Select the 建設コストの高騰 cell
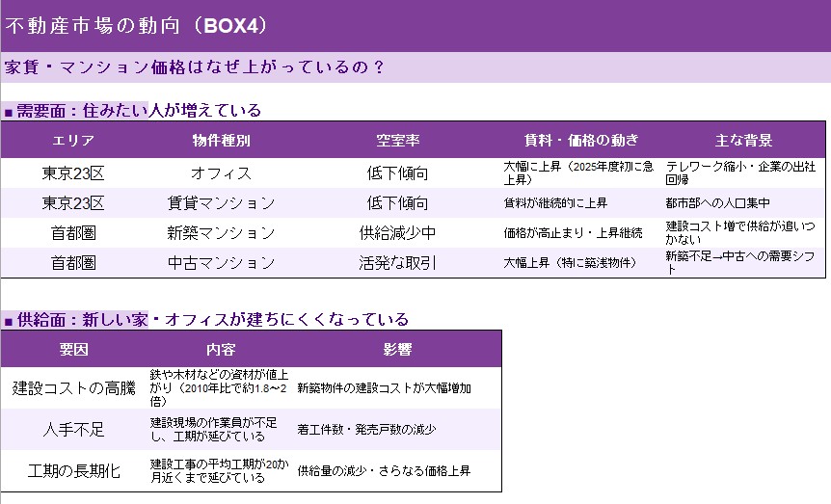831x504 pixels. tap(73, 388)
